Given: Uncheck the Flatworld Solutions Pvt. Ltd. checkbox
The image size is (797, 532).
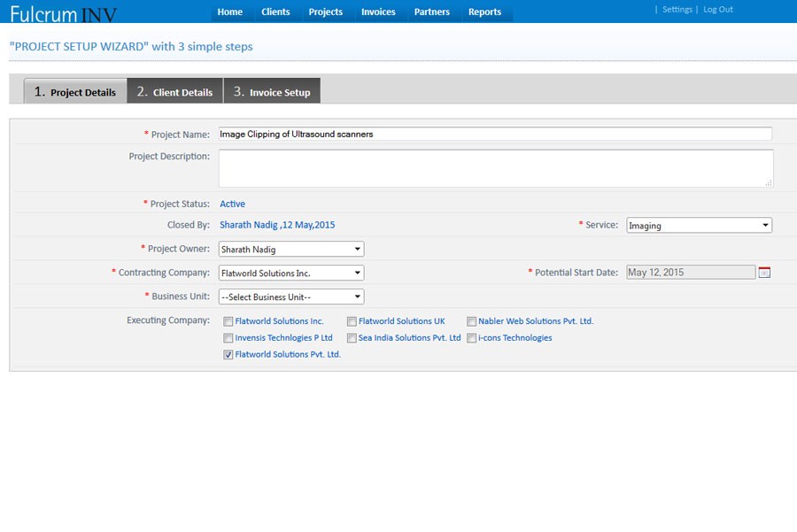Looking at the screenshot, I should (228, 354).
